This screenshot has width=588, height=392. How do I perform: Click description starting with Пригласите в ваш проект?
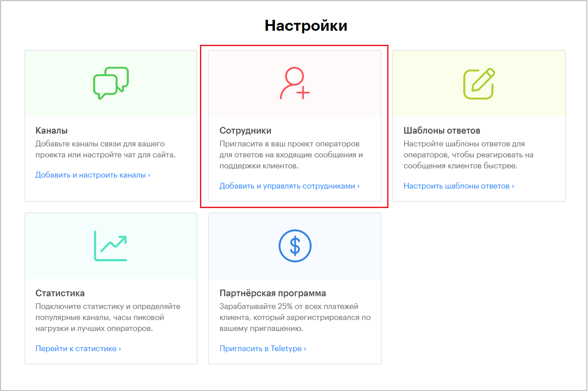click(291, 155)
